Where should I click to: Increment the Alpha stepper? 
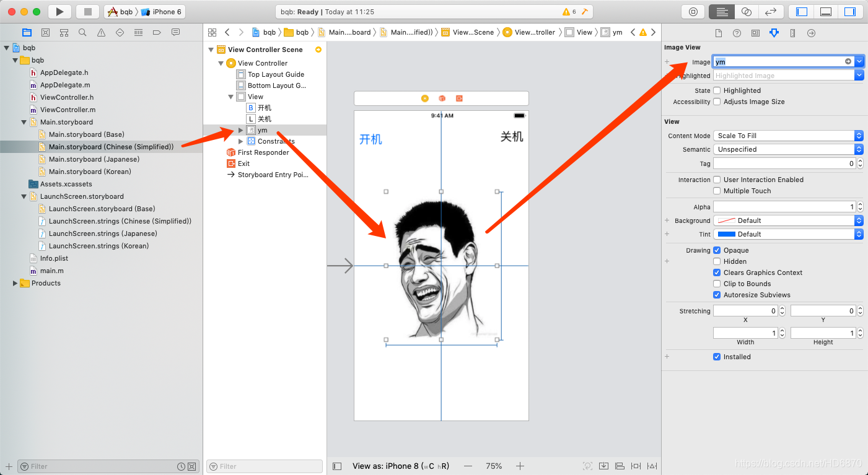pyautogui.click(x=861, y=204)
